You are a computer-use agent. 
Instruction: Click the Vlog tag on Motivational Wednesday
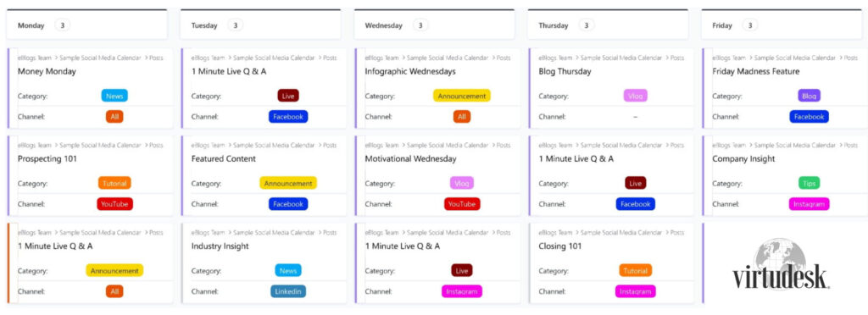tap(462, 183)
